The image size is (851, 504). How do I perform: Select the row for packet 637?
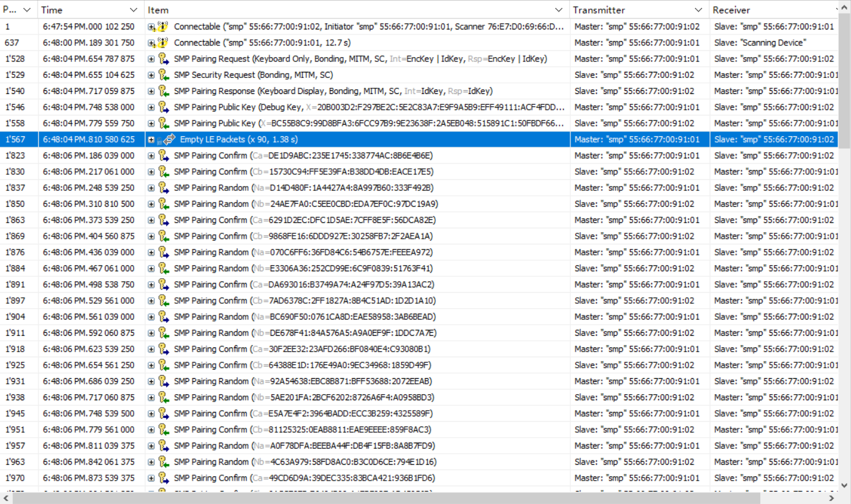(x=368, y=42)
